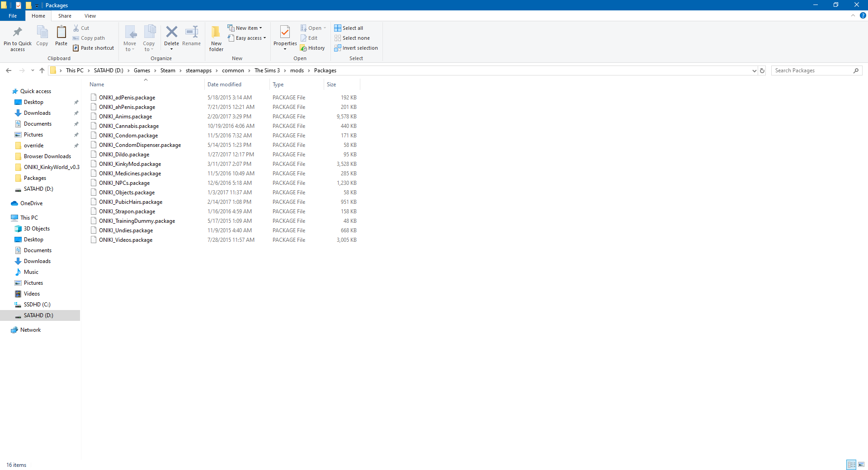Open the Easy access dropdown
This screenshot has height=470, width=868.
247,38
